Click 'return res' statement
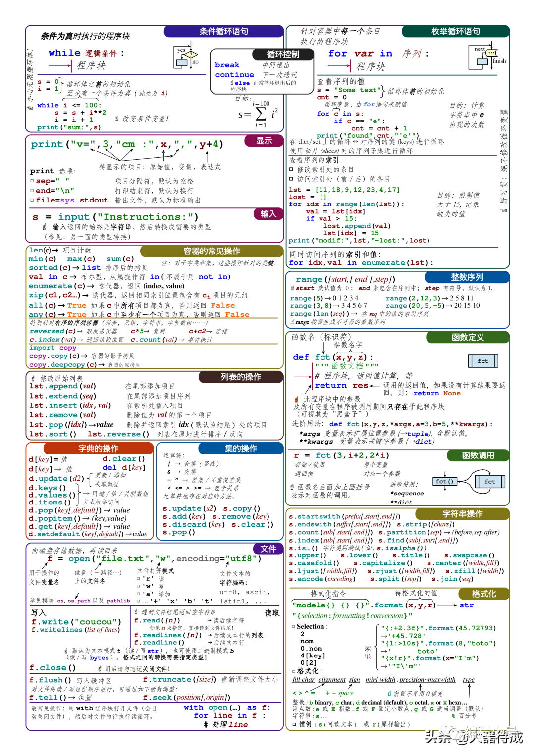Image resolution: width=535 pixels, height=756 pixels. 341,385
